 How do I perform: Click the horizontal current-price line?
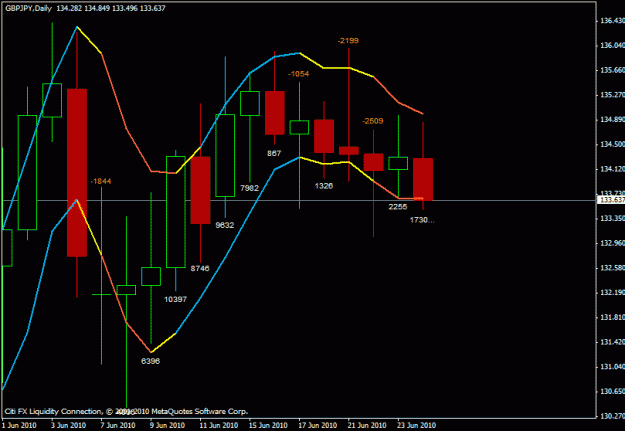[x=299, y=200]
